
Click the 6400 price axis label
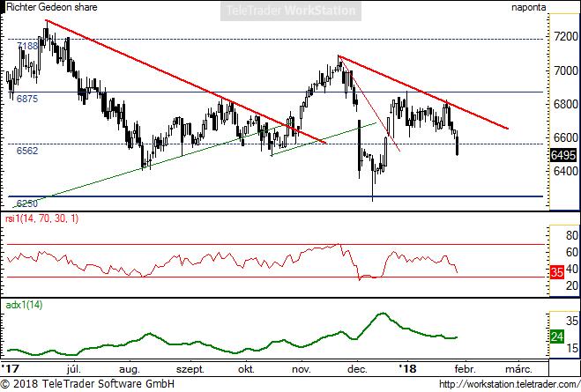(566, 171)
